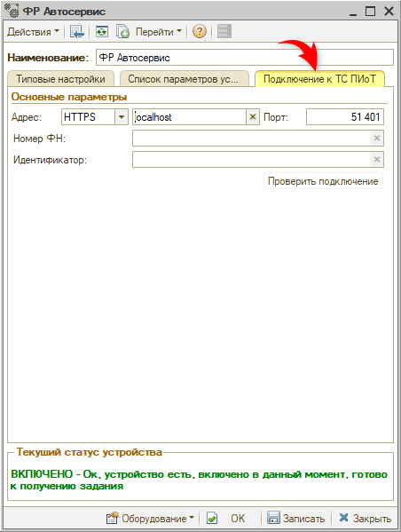Select the Подключение к ТС ПИоТ tab

pos(319,79)
